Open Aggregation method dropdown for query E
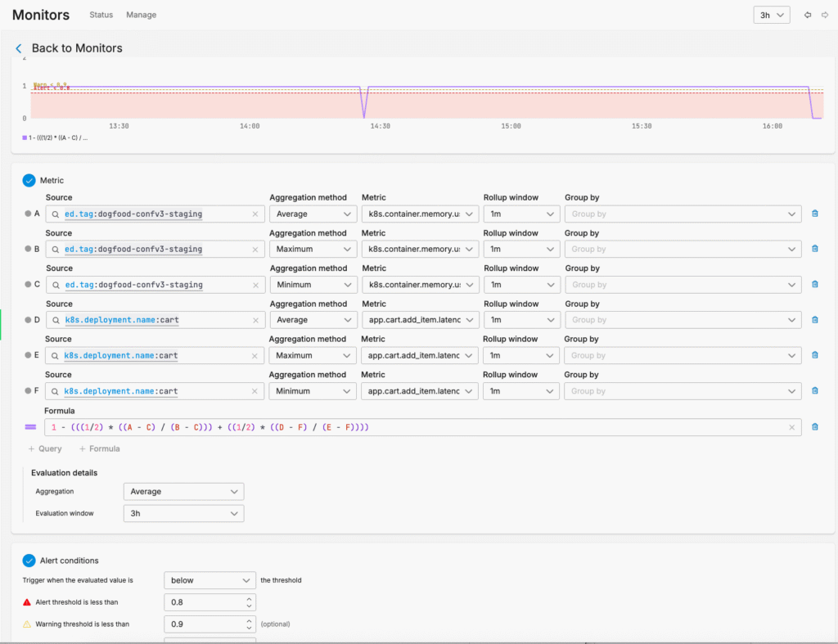 tap(313, 355)
